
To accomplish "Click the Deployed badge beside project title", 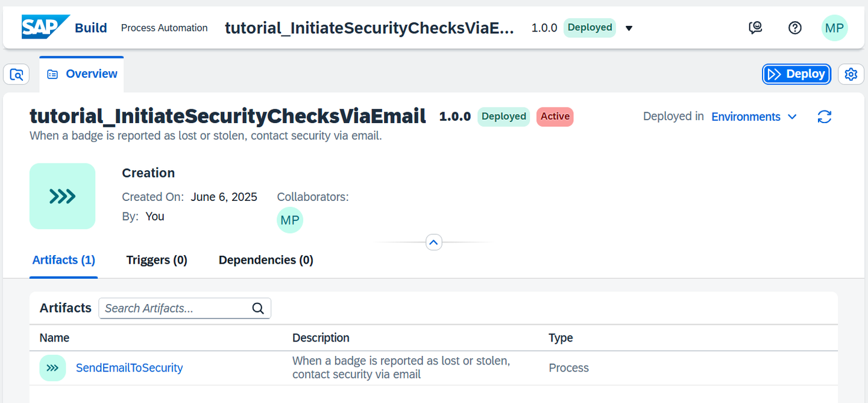I will 504,116.
